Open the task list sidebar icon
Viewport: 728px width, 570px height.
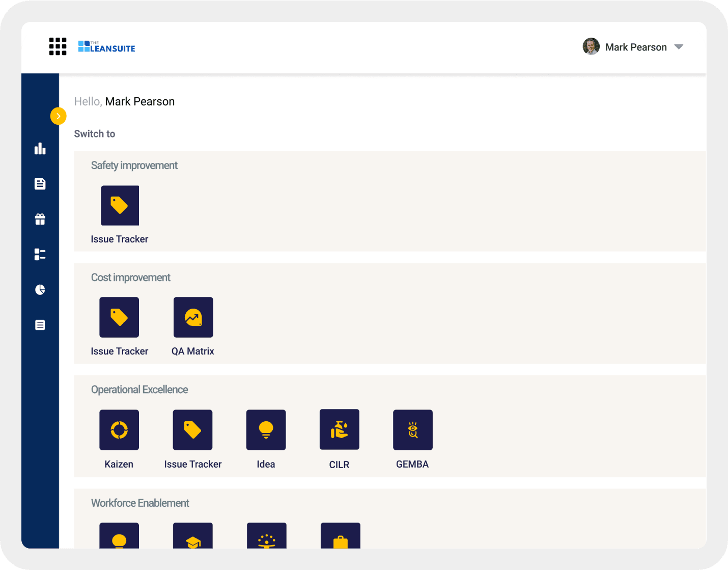40,254
